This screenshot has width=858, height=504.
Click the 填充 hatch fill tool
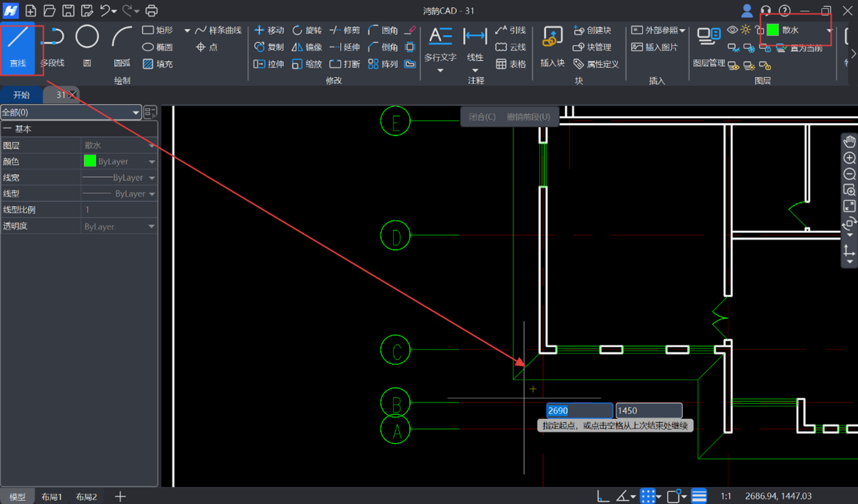coord(158,64)
